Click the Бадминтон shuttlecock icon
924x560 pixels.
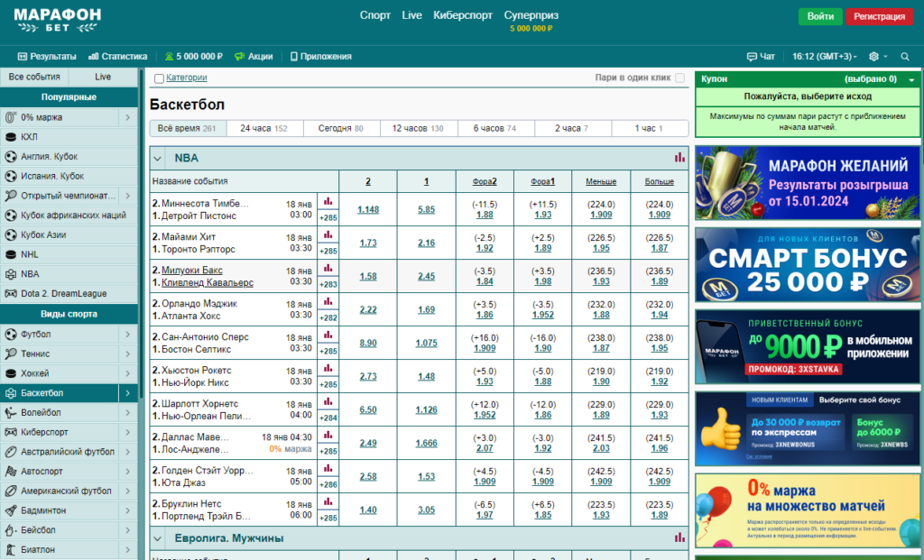[x=11, y=510]
